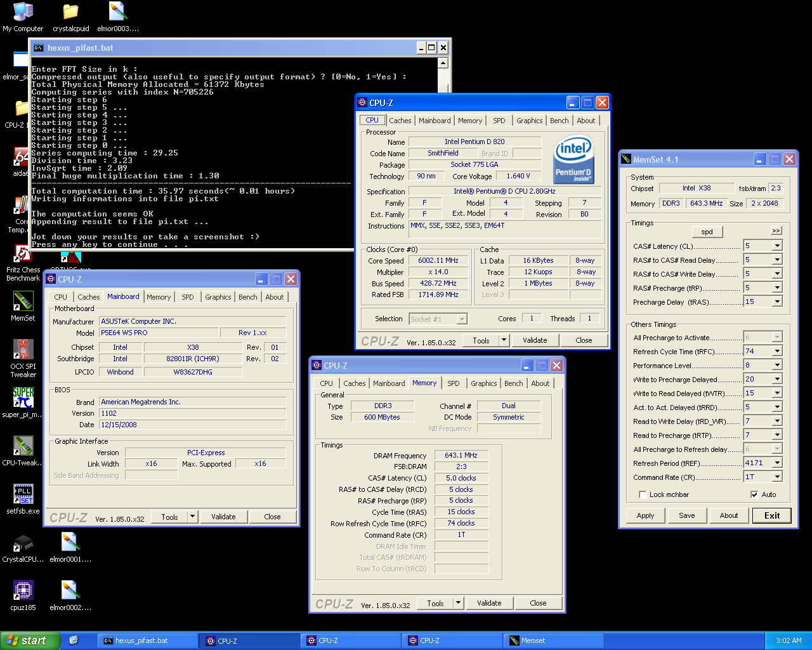Click the Save button in MemSet
This screenshot has height=650, width=812.
coord(687,515)
